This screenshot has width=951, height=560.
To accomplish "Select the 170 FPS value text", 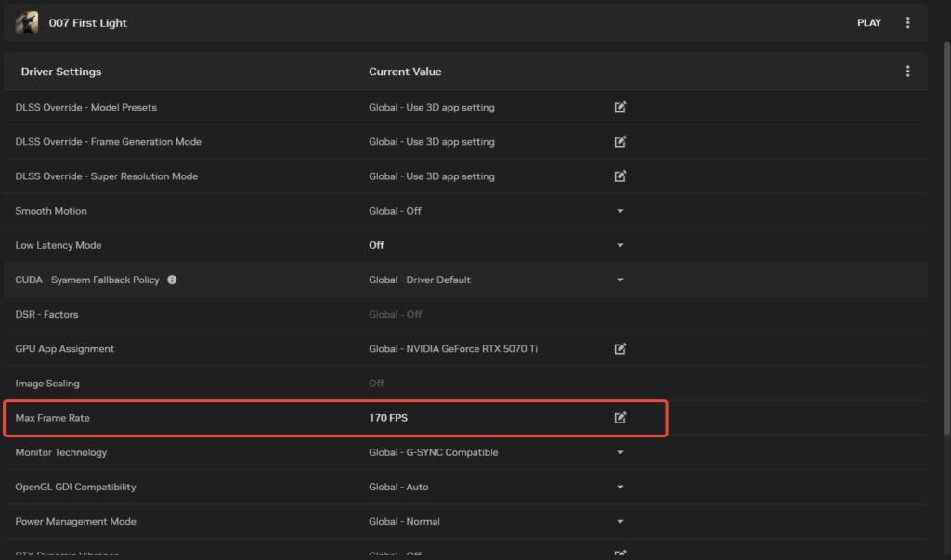I will pos(388,417).
